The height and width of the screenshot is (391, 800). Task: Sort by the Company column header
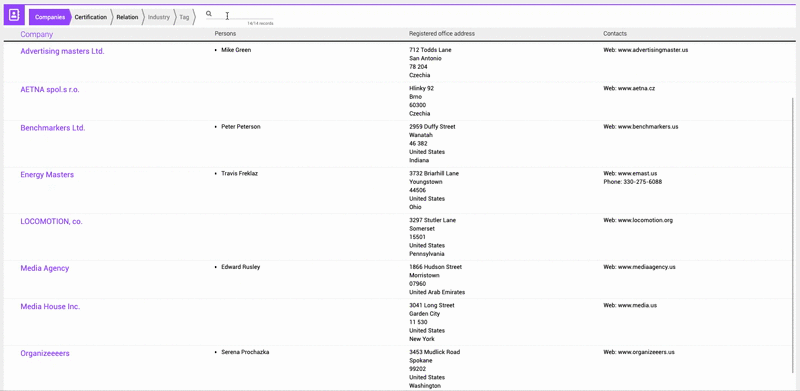[x=37, y=34]
